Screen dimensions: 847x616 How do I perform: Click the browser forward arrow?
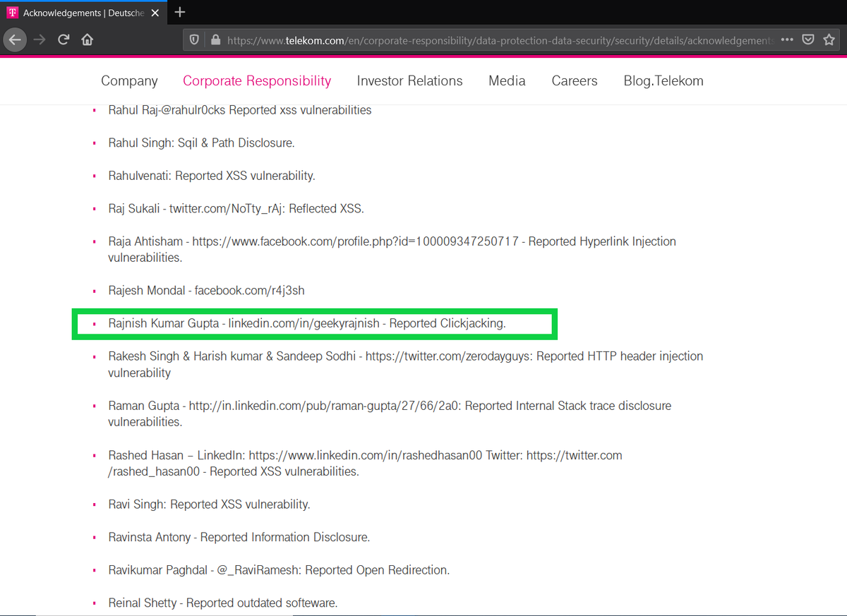pyautogui.click(x=40, y=40)
